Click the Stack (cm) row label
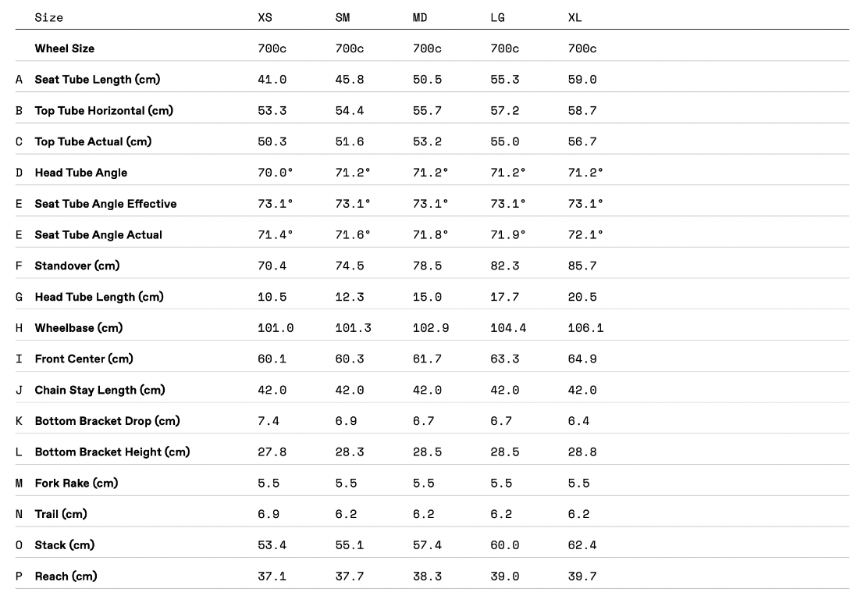Image resolution: width=868 pixels, height=614 pixels. pyautogui.click(x=64, y=545)
